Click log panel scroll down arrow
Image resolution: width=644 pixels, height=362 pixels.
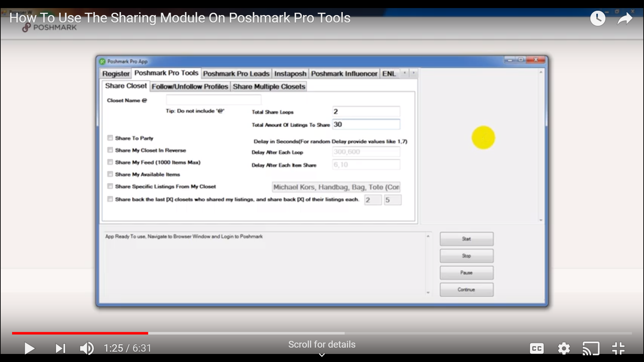pyautogui.click(x=428, y=293)
